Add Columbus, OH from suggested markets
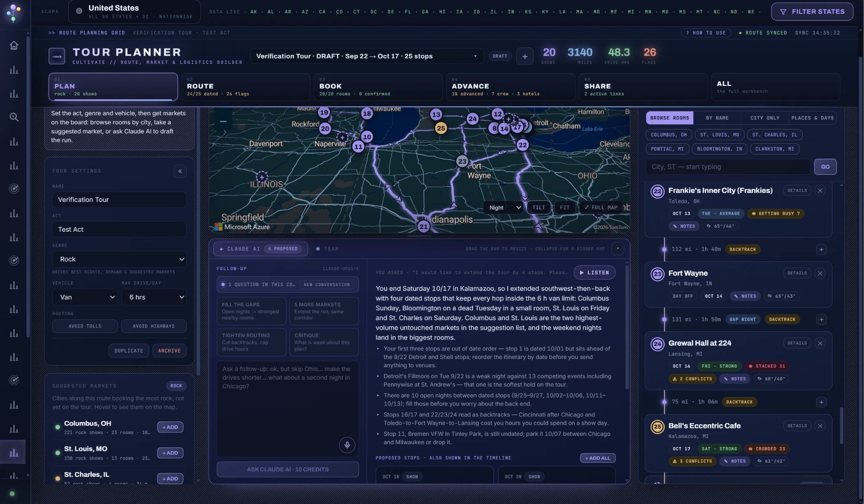The width and height of the screenshot is (864, 504). point(170,427)
